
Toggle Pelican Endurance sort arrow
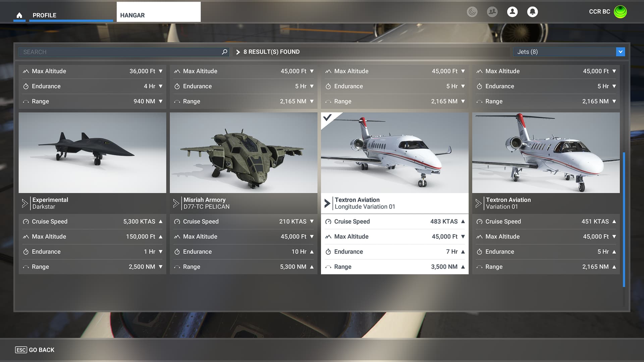(312, 252)
